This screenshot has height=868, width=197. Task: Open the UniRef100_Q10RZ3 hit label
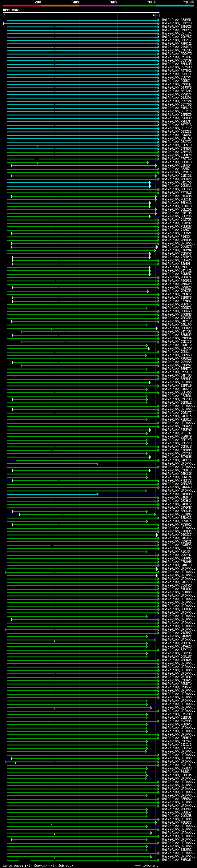click(177, 47)
